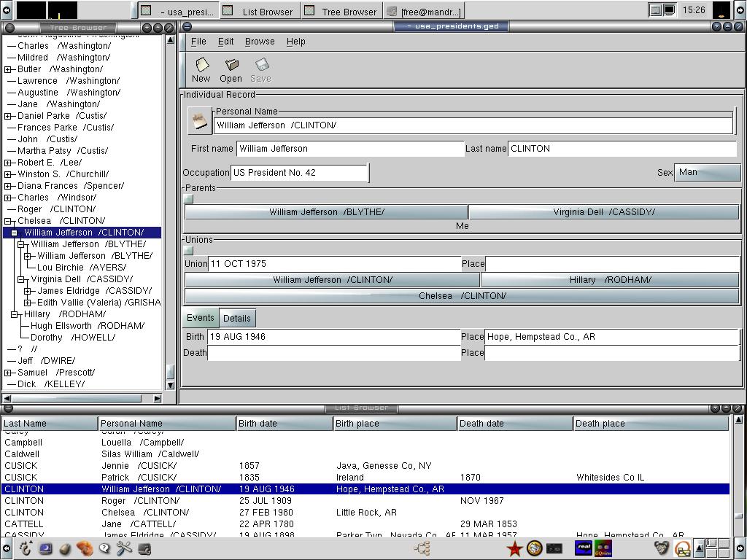Open the Browse menu
747x560 pixels.
point(260,42)
